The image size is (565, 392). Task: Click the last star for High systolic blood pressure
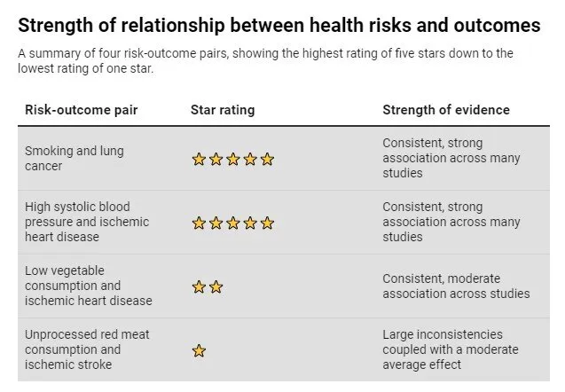coord(268,223)
